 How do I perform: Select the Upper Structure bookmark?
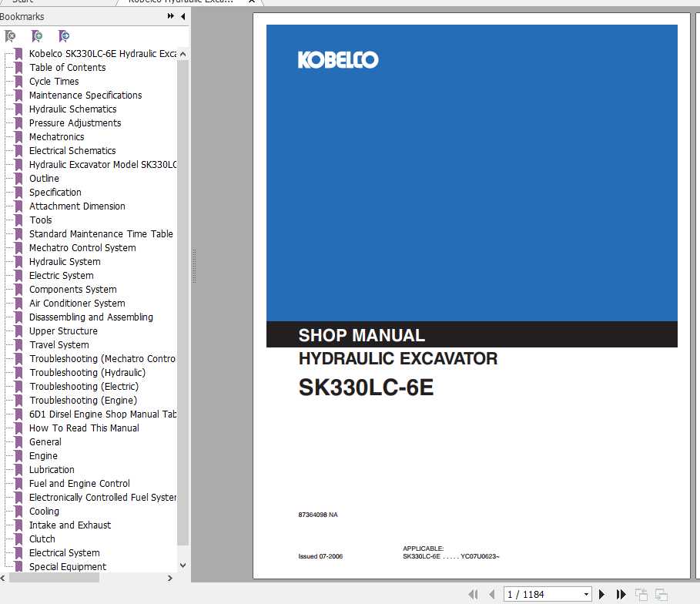click(x=63, y=331)
